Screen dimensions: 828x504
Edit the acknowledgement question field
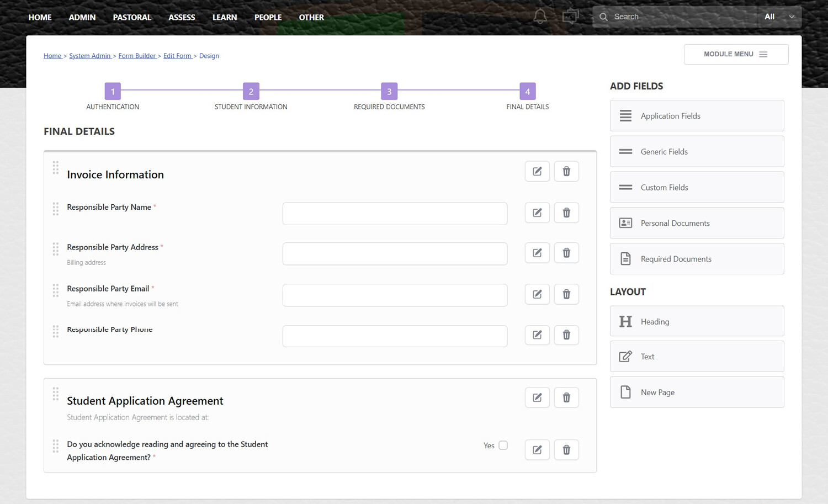(537, 450)
